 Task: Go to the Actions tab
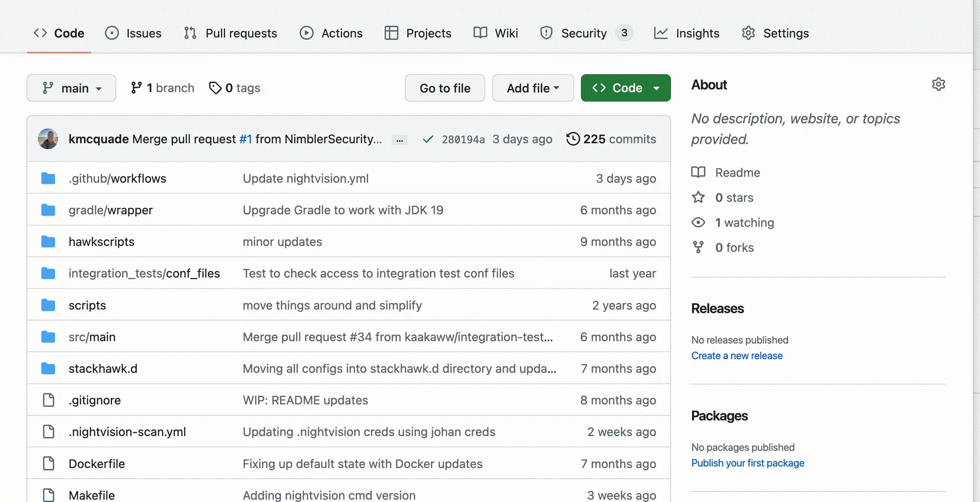[331, 33]
